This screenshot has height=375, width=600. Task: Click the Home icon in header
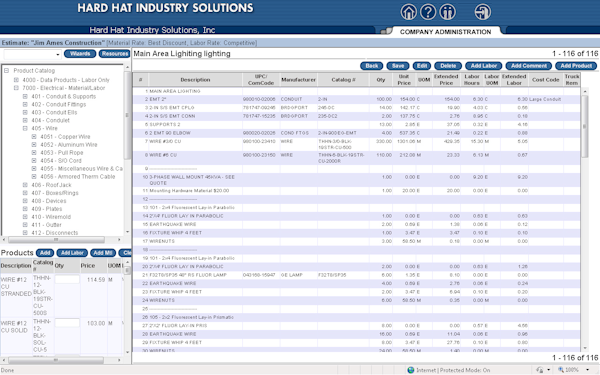pos(408,12)
